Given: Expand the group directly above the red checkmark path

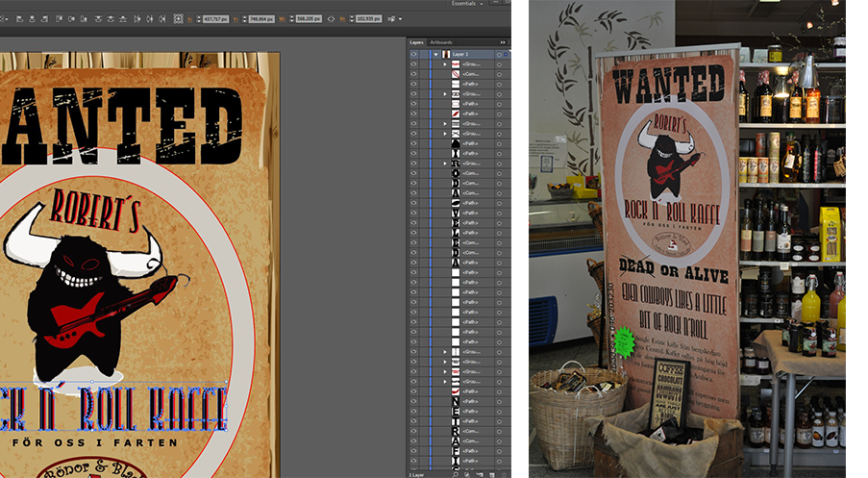Looking at the screenshot, I should tap(444, 381).
